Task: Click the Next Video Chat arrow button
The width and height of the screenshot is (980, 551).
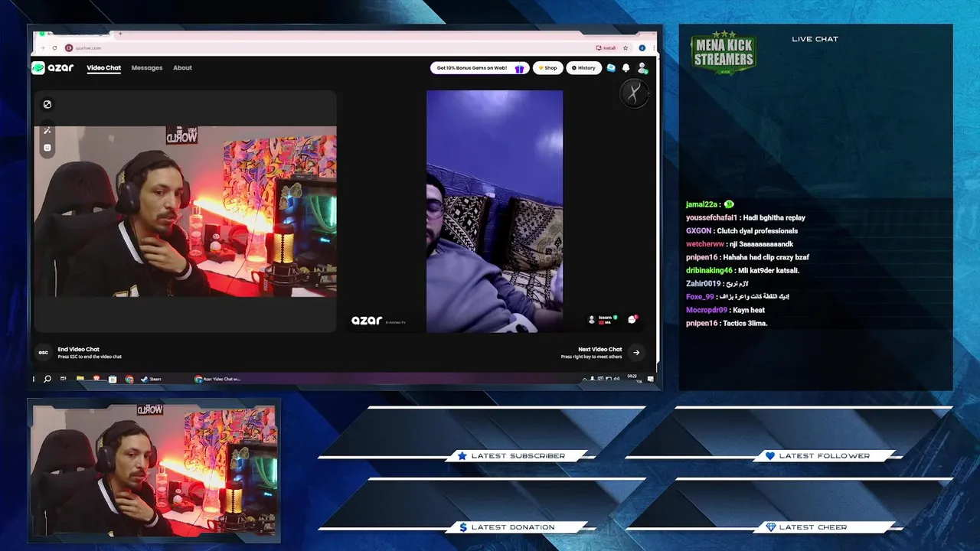Action: (x=635, y=353)
